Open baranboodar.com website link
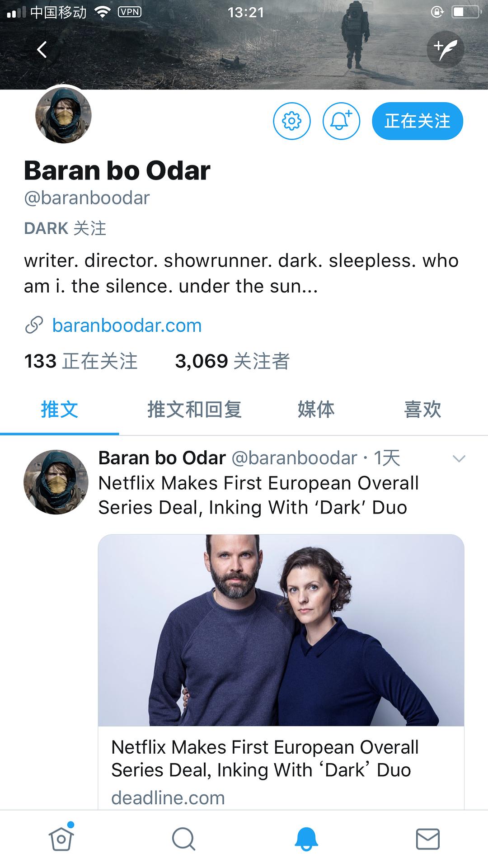488x868 pixels. point(127,325)
